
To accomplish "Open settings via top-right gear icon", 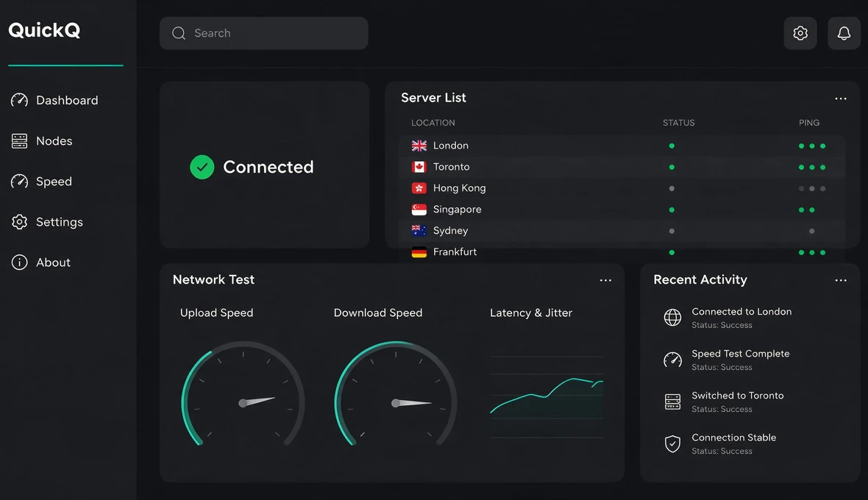I will [x=800, y=33].
